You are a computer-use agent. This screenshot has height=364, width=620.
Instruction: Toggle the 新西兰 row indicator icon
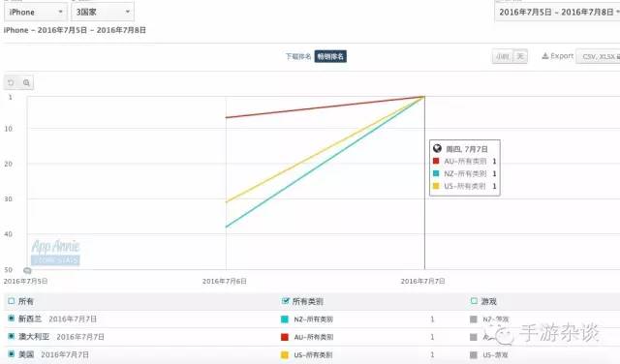pos(11,318)
